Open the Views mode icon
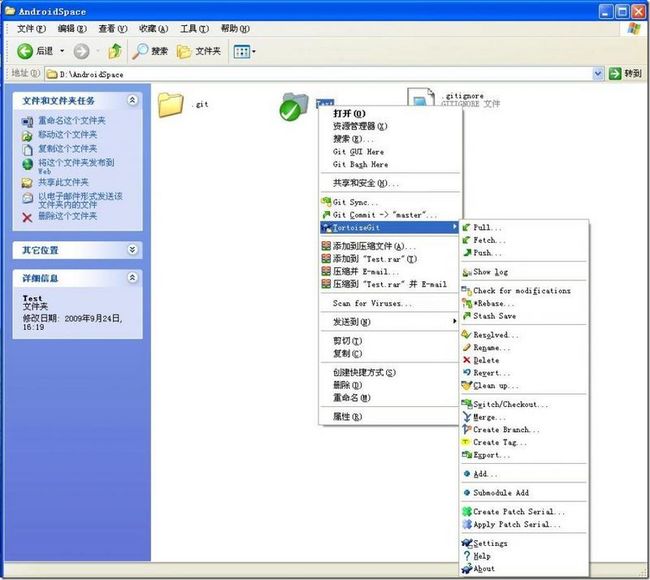 point(242,52)
